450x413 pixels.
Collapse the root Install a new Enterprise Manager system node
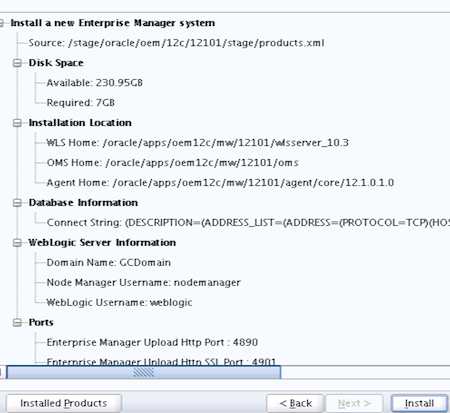(1, 23)
